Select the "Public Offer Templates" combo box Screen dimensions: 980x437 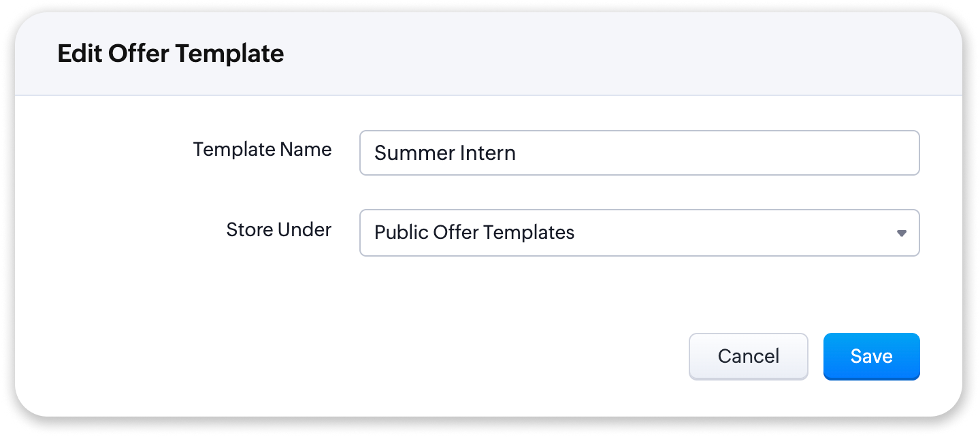pos(639,233)
